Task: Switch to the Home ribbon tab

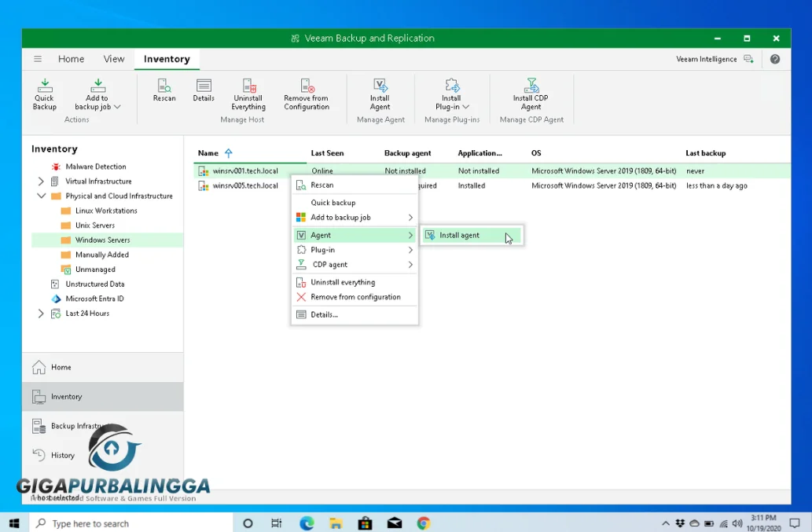Action: pyautogui.click(x=71, y=59)
